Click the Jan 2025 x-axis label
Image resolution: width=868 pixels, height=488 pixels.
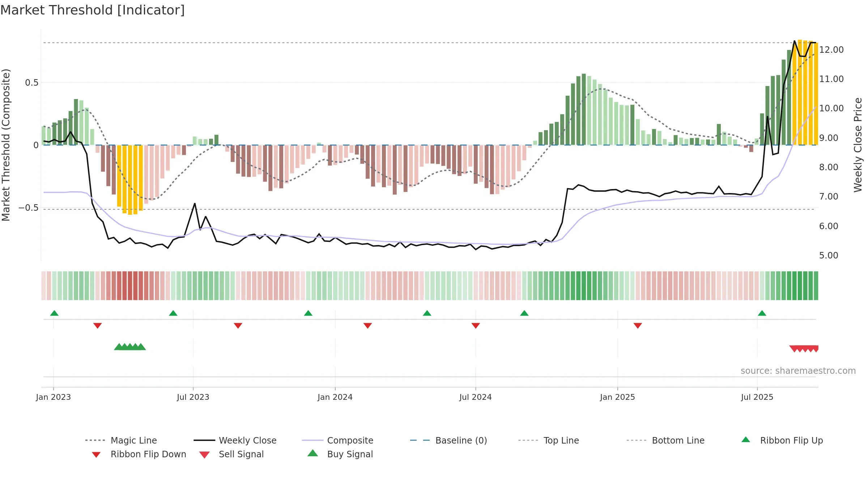617,397
